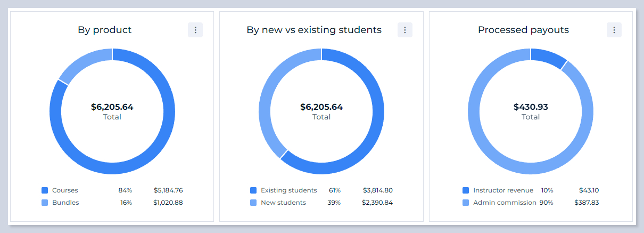
Task: Click the By product chart title
Action: (x=105, y=30)
